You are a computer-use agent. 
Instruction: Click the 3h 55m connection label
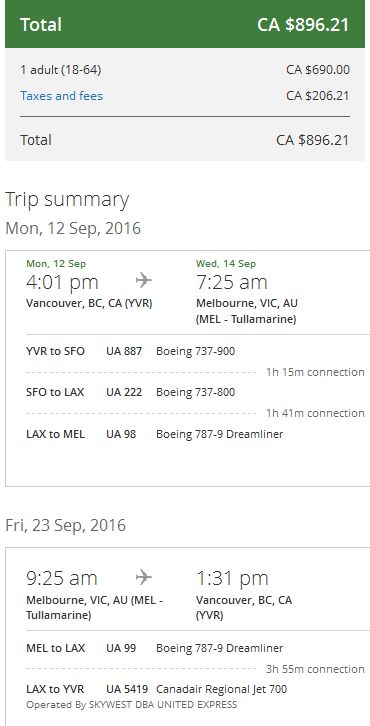[315, 669]
